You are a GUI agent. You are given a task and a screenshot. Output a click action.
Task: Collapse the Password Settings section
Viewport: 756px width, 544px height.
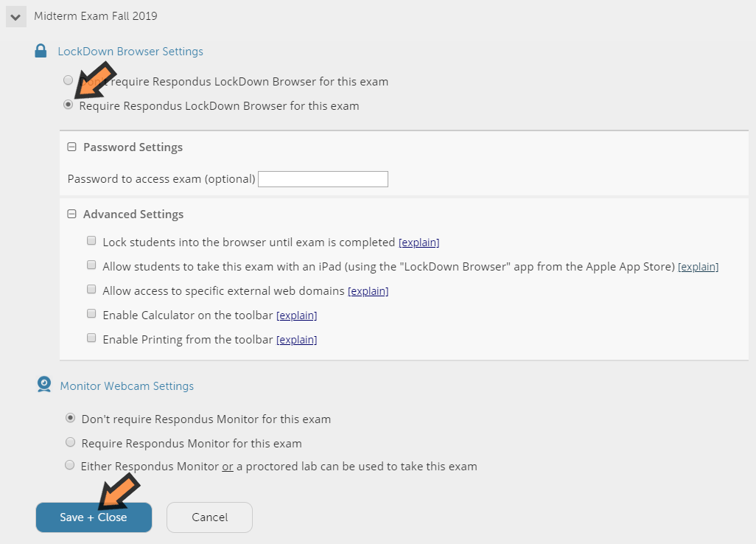pyautogui.click(x=71, y=147)
